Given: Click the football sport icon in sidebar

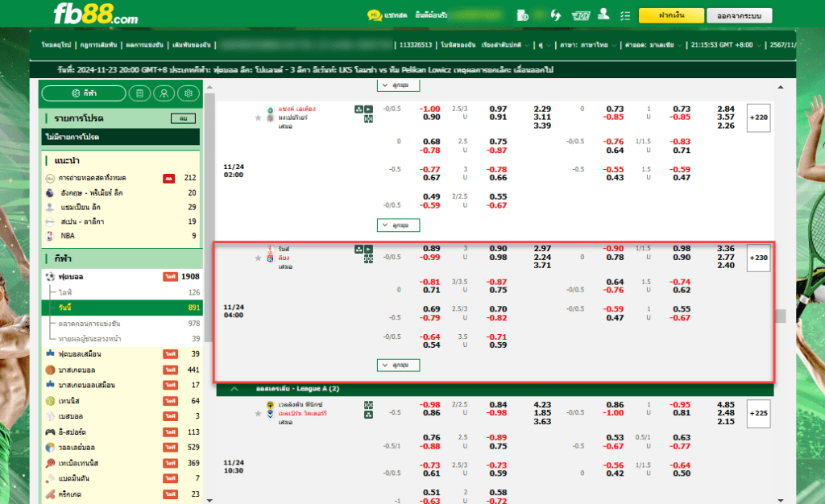Looking at the screenshot, I should click(x=51, y=276).
